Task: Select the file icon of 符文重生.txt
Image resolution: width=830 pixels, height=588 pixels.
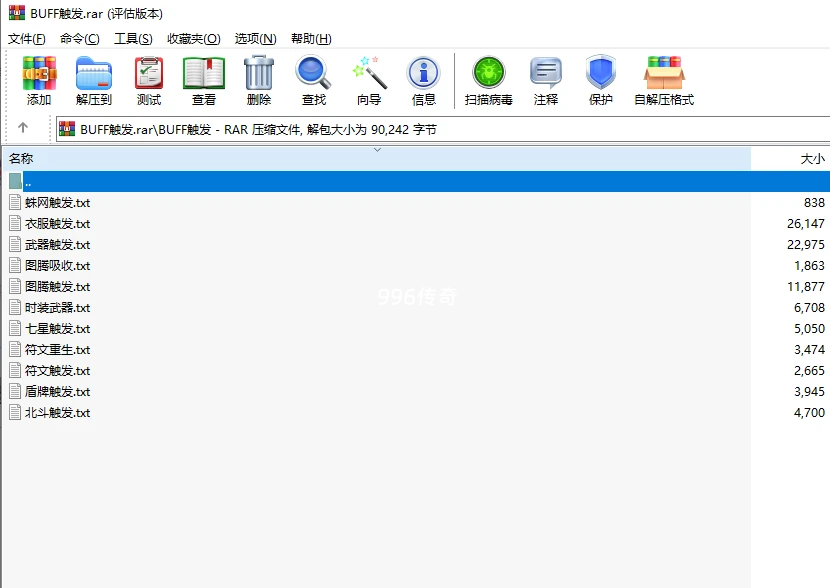Action: pyautogui.click(x=15, y=349)
